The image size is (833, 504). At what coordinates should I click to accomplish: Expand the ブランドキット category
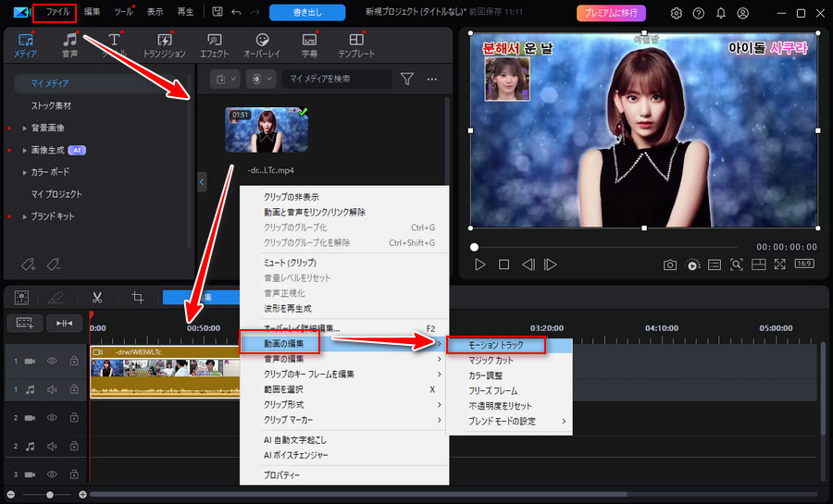point(25,216)
